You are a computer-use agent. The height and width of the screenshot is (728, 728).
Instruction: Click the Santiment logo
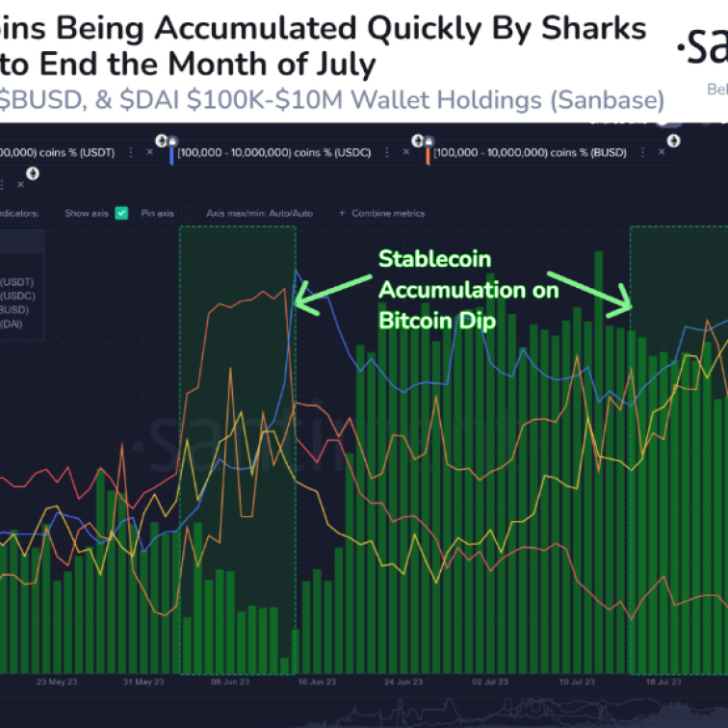(701, 46)
